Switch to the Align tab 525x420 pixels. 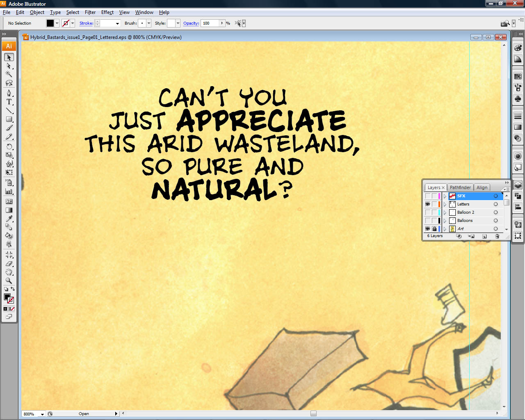click(x=482, y=187)
